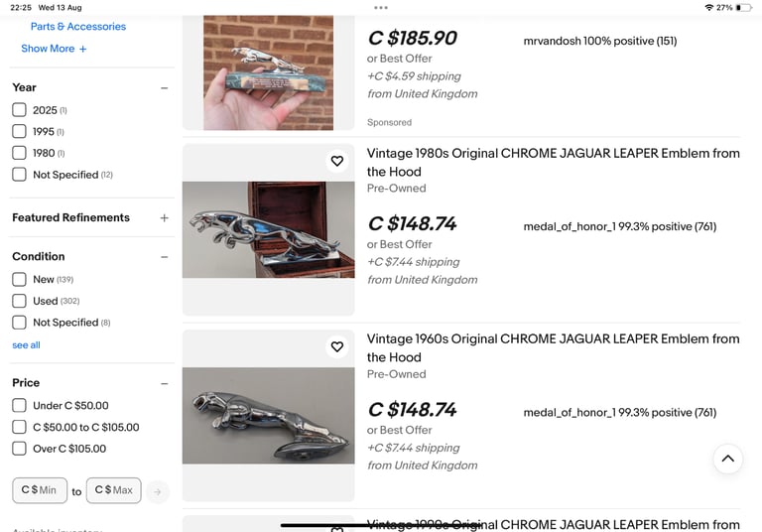Check the 2025 year filter
The width and height of the screenshot is (762, 532).
(20, 110)
